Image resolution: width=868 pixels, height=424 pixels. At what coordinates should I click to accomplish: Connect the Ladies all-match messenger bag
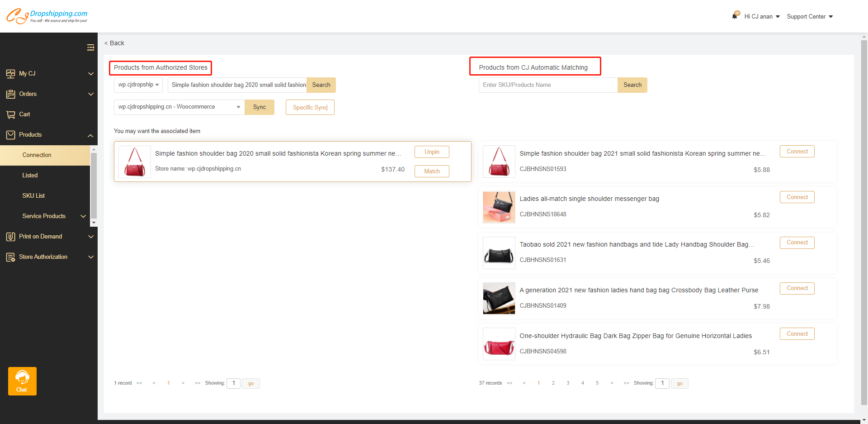click(x=797, y=197)
